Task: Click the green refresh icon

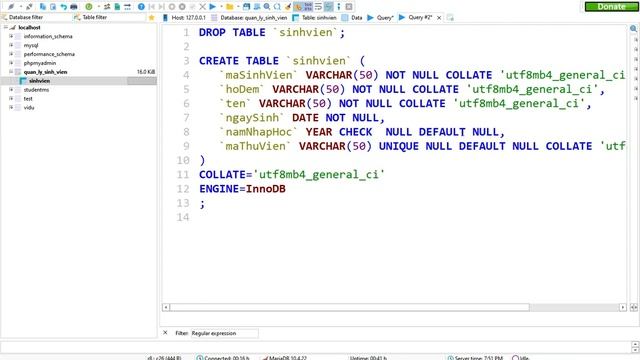Action: 89,7
